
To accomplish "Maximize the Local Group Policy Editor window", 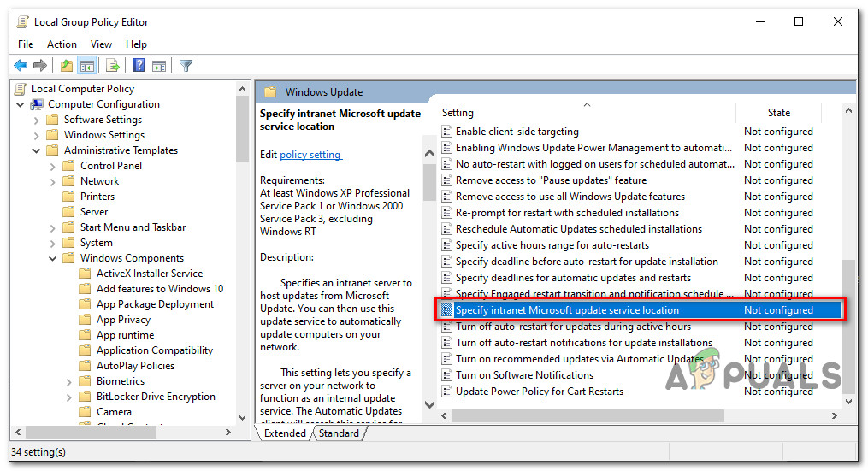I will click(x=798, y=21).
